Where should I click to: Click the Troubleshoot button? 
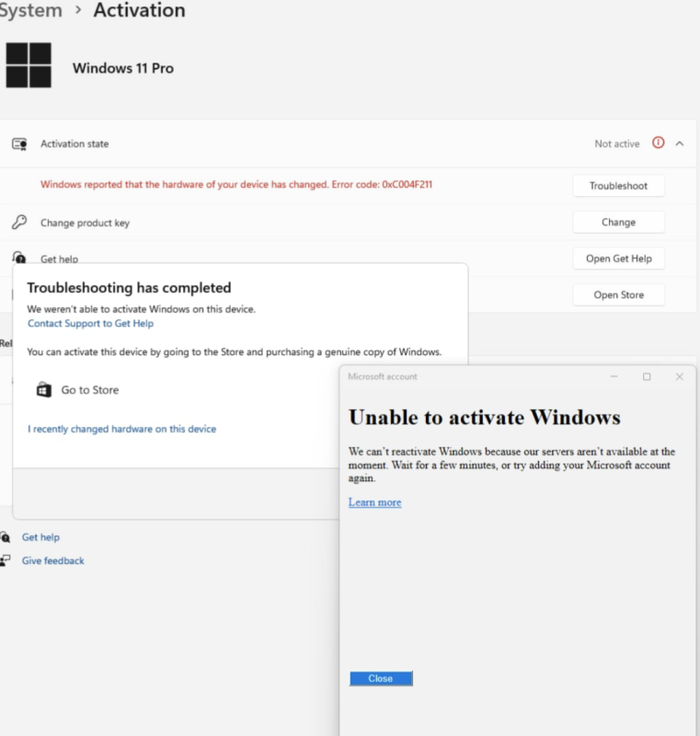click(x=618, y=186)
